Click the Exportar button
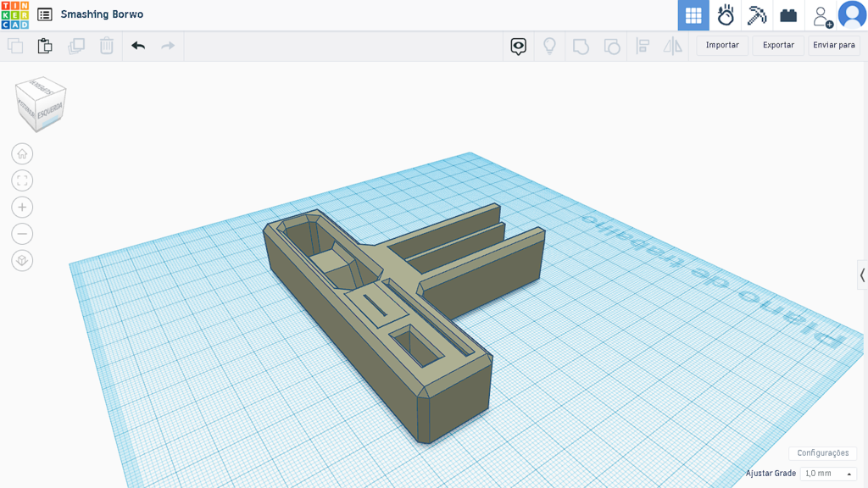868x488 pixels. coord(777,45)
